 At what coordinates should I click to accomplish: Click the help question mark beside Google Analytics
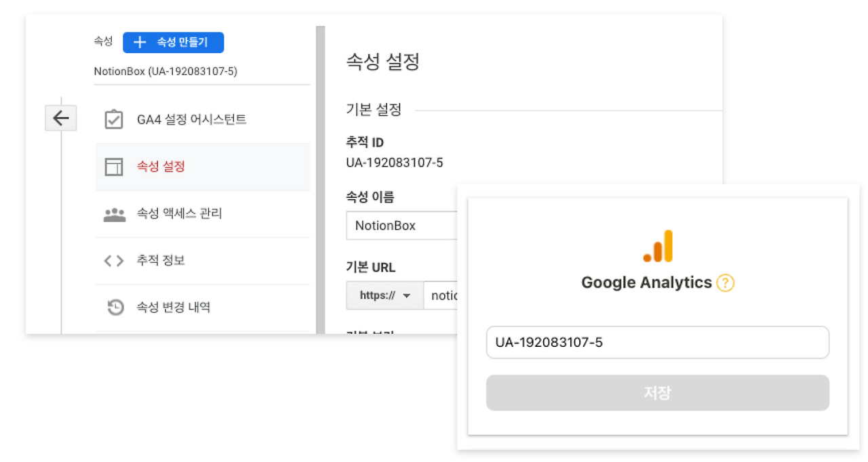(x=725, y=282)
